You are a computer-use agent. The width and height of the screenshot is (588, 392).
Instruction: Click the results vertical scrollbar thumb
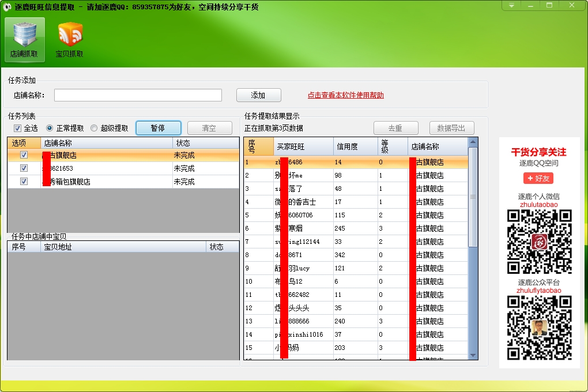473,197
